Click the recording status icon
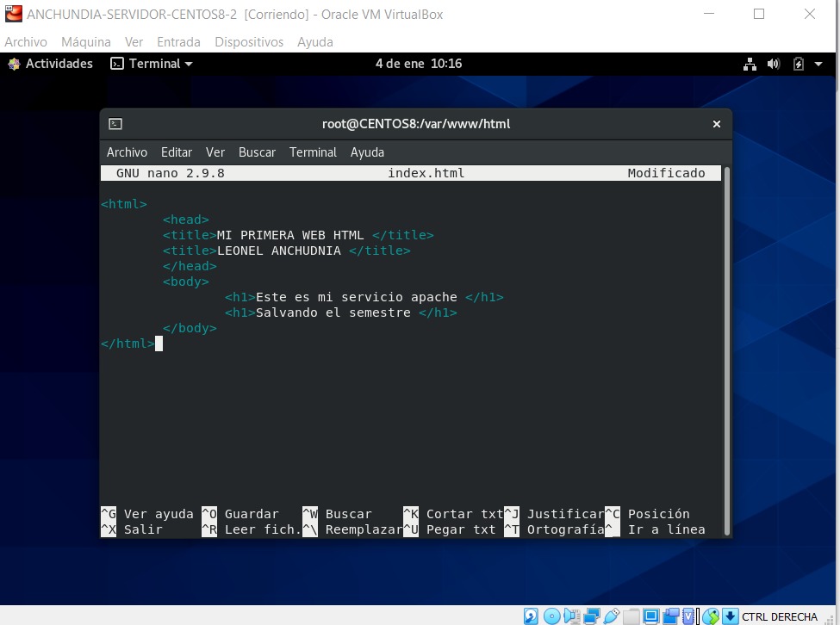Viewport: 840px width, 625px height. pyautogui.click(x=671, y=616)
